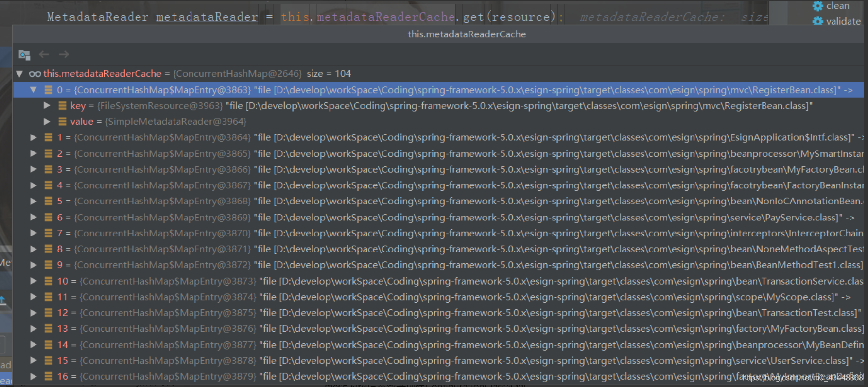The height and width of the screenshot is (387, 868).
Task: Expand entry 1 EsignApplication$Intf.class
Action: (x=33, y=137)
